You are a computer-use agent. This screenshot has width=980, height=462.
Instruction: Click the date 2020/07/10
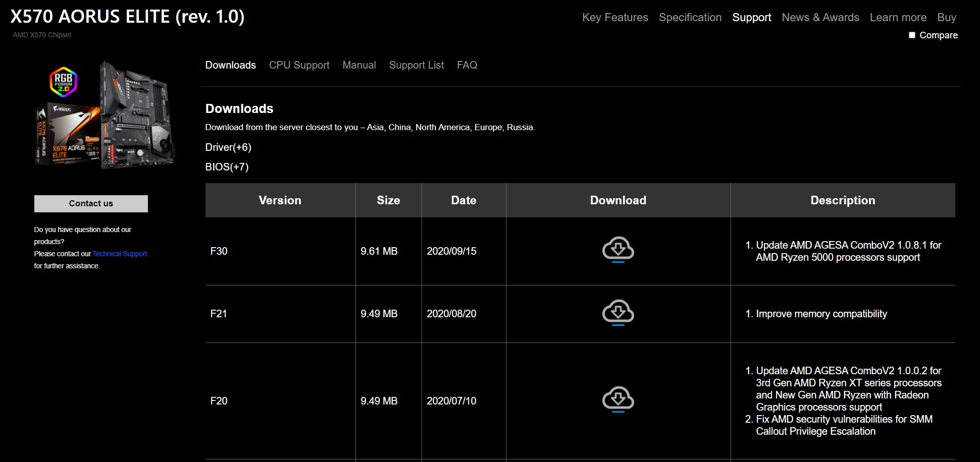point(451,401)
